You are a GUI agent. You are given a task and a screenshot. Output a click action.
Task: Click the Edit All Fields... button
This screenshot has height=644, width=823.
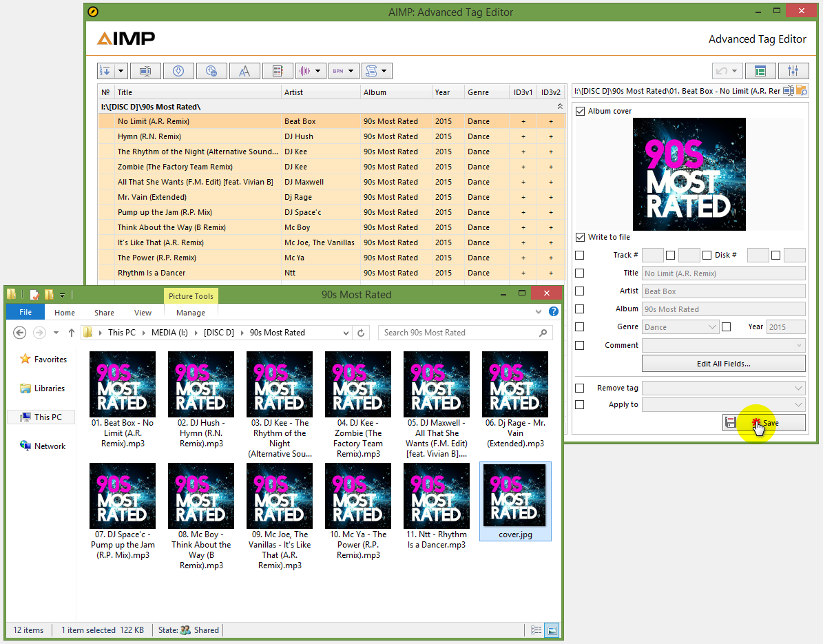click(x=723, y=363)
